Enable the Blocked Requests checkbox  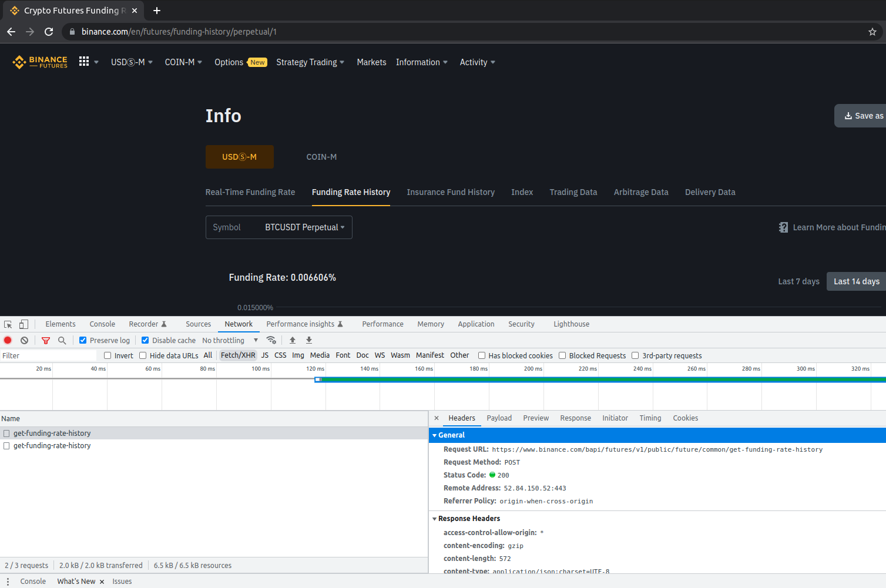562,355
